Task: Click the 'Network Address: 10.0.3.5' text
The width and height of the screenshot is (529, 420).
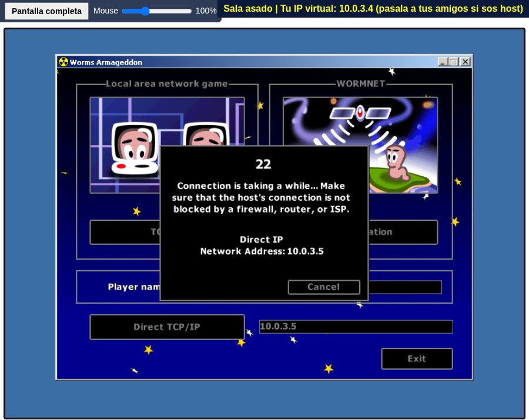Action: pyautogui.click(x=262, y=251)
